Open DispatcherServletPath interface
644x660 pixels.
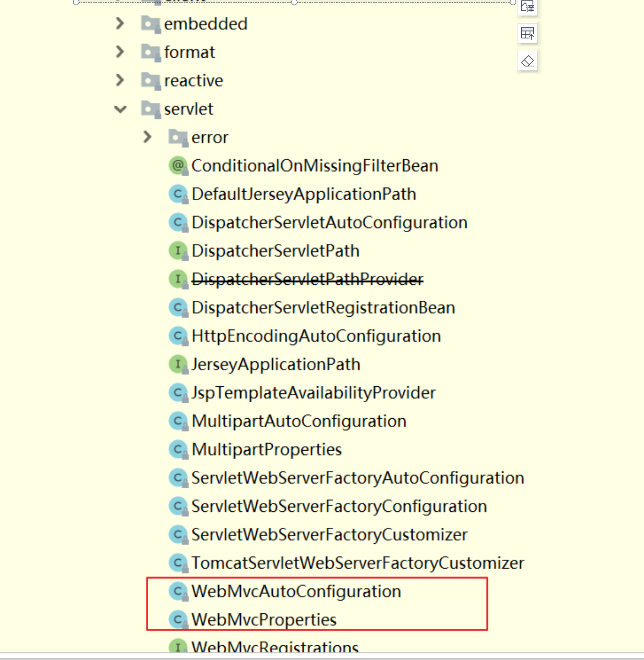point(276,251)
